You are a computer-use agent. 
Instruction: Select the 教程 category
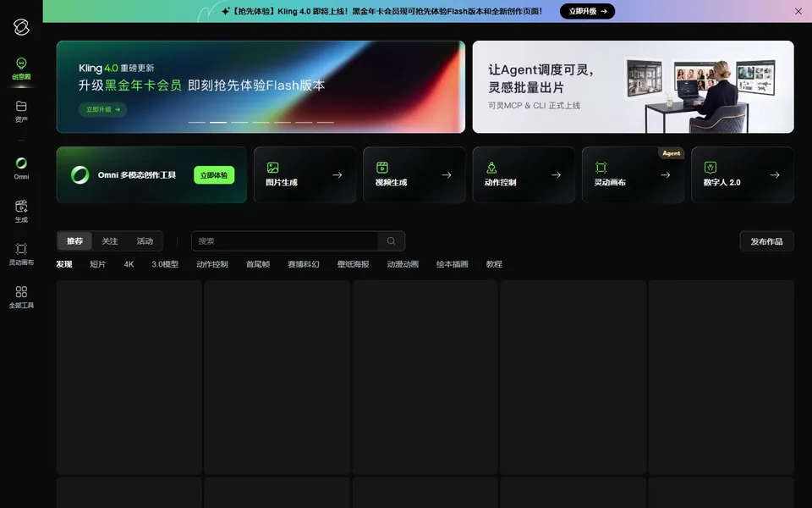pyautogui.click(x=494, y=264)
